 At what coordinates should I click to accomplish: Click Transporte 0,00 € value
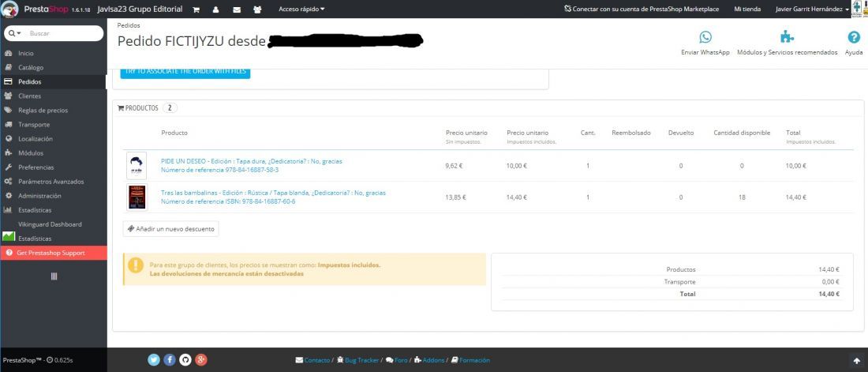tap(830, 282)
